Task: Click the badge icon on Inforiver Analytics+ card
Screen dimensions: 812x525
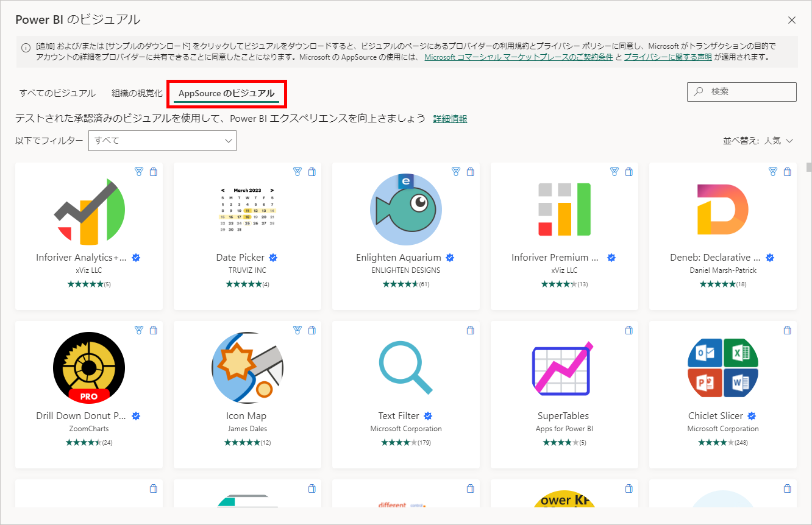Action: click(139, 172)
